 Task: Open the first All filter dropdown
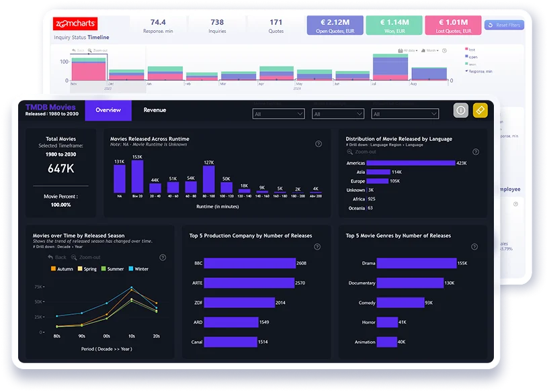(x=278, y=114)
